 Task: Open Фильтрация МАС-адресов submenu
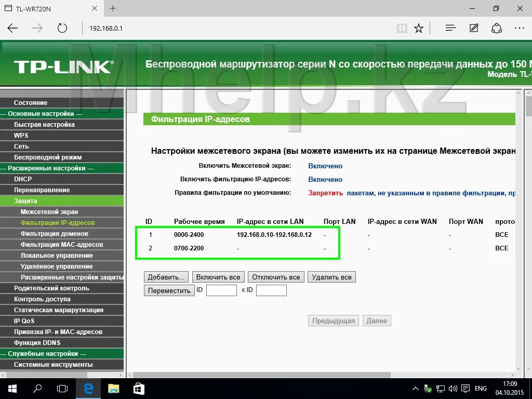tap(62, 244)
